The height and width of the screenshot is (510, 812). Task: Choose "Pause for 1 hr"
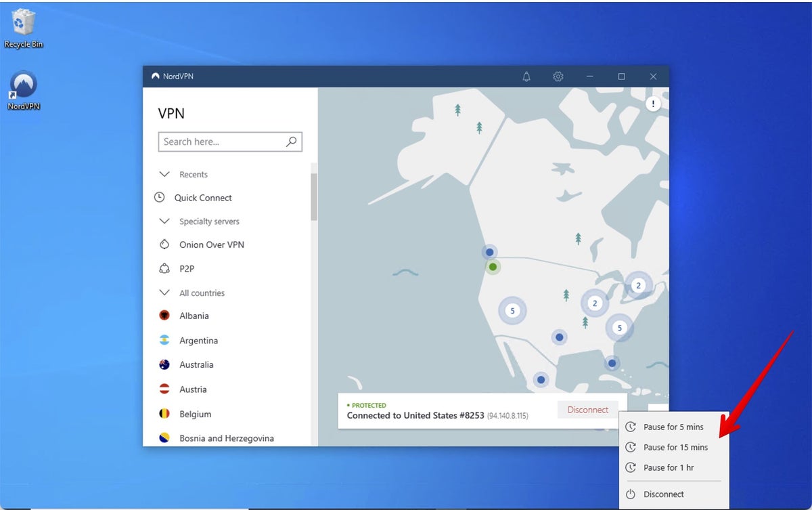(x=669, y=467)
